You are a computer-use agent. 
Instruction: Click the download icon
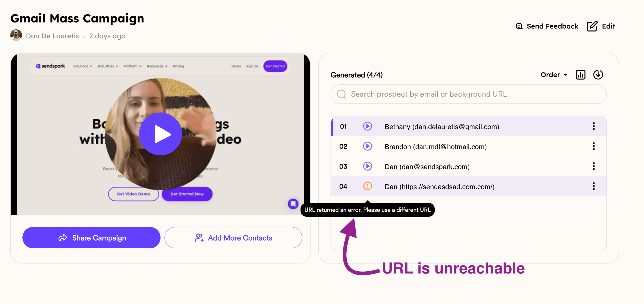point(598,74)
